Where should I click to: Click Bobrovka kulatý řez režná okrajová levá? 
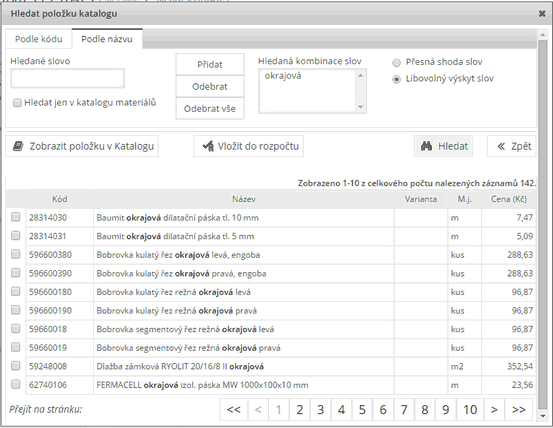coord(174,292)
